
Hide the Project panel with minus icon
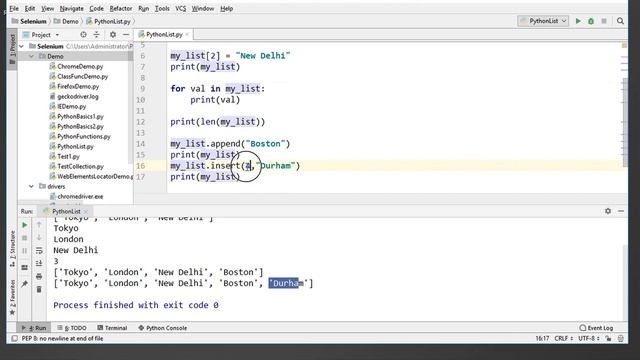(x=126, y=35)
